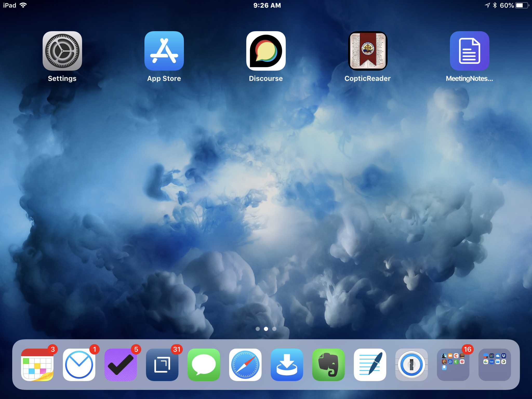Tap the battery indicator in status bar
This screenshot has height=399, width=532.
point(522,5)
